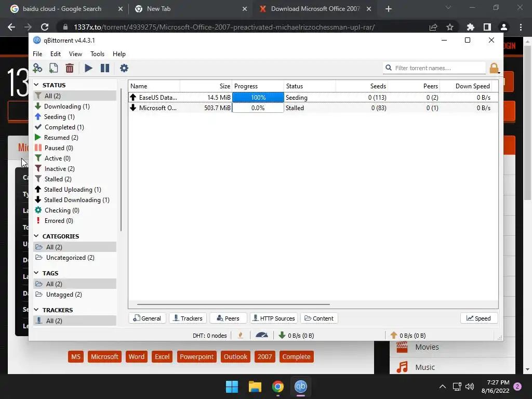Click the red Delete torrent trash icon
Screen dimensions: 532x399
(x=70, y=68)
